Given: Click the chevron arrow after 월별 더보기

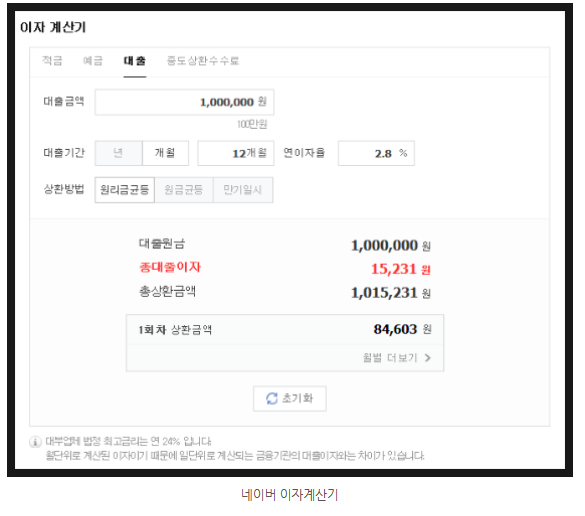Looking at the screenshot, I should [x=428, y=358].
